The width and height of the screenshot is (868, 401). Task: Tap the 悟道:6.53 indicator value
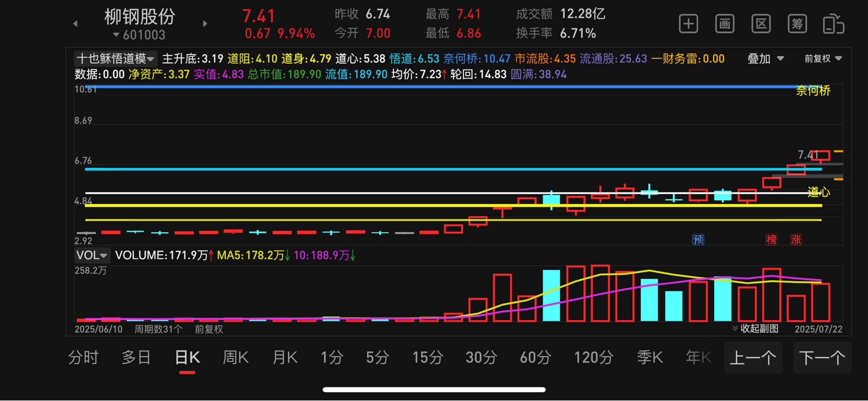point(414,58)
